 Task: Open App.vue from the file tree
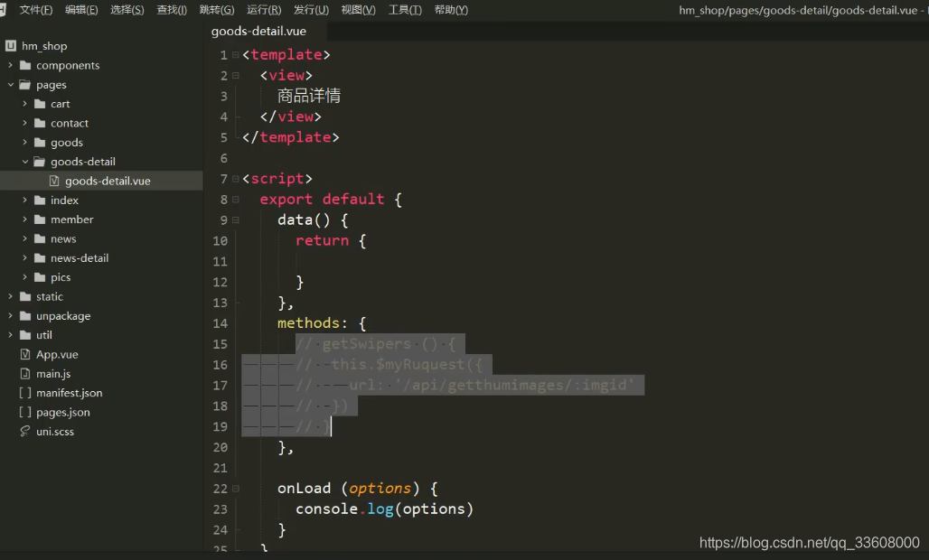tap(58, 354)
